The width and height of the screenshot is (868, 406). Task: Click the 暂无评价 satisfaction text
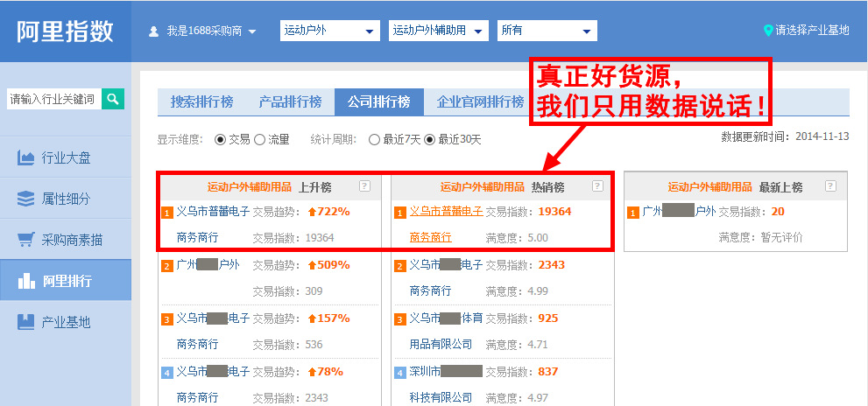[x=781, y=238]
